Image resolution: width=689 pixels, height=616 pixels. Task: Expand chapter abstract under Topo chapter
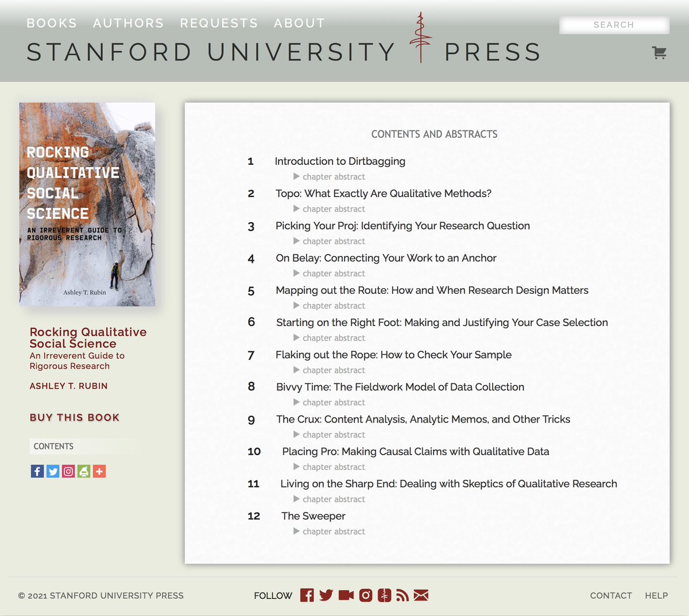pos(329,209)
